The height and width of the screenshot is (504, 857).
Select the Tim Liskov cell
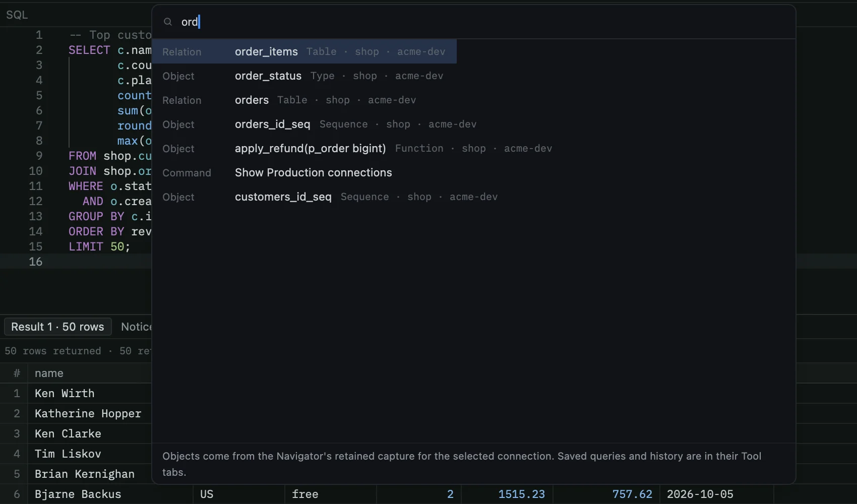pyautogui.click(x=90, y=454)
